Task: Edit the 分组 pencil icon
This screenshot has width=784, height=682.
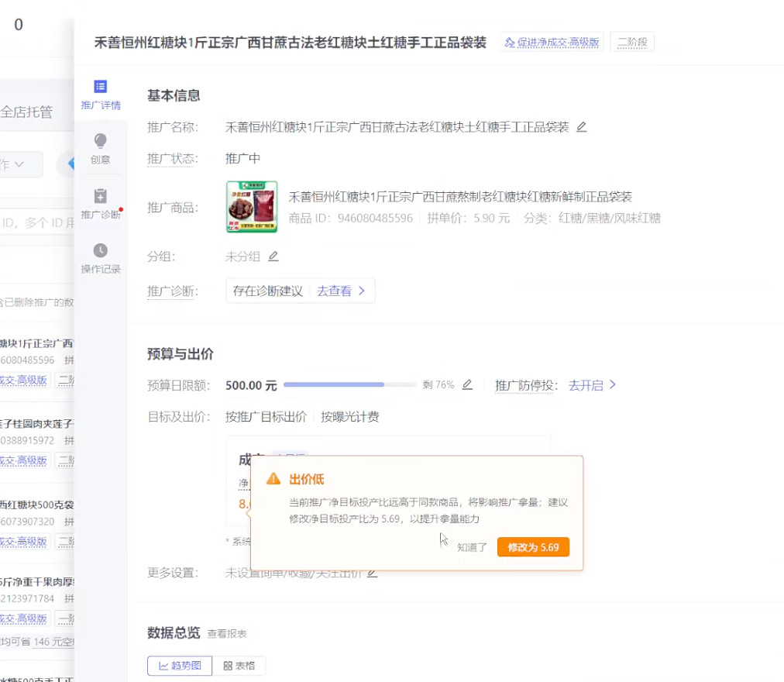Action: (273, 257)
